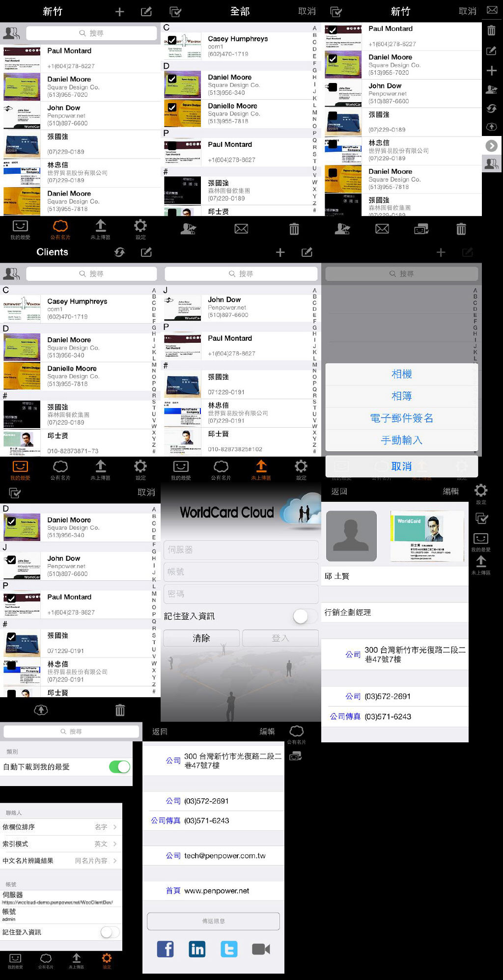Enable 記住登入資訊 on WorldCard Cloud login

(x=304, y=616)
